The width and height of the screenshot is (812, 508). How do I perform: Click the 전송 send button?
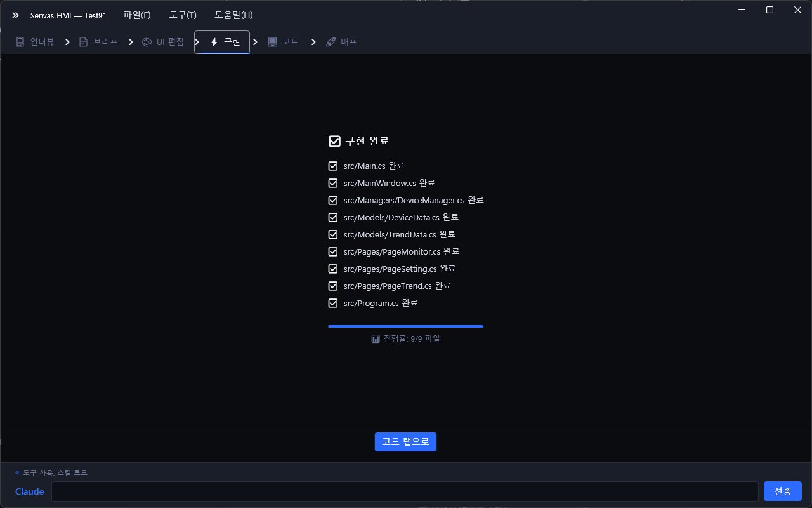click(x=782, y=491)
